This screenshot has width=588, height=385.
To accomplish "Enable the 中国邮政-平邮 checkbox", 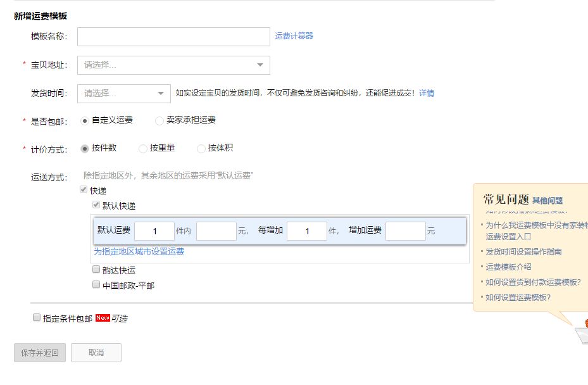I will point(96,285).
